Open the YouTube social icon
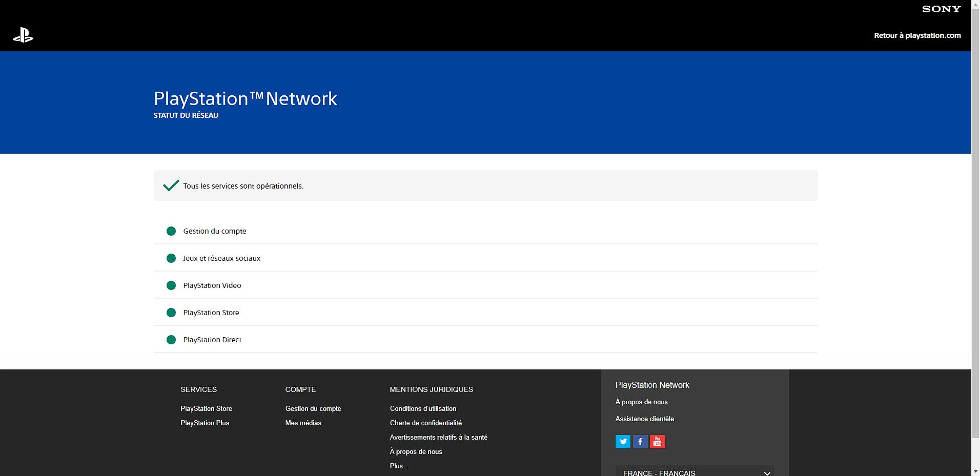980x476 pixels. click(658, 441)
